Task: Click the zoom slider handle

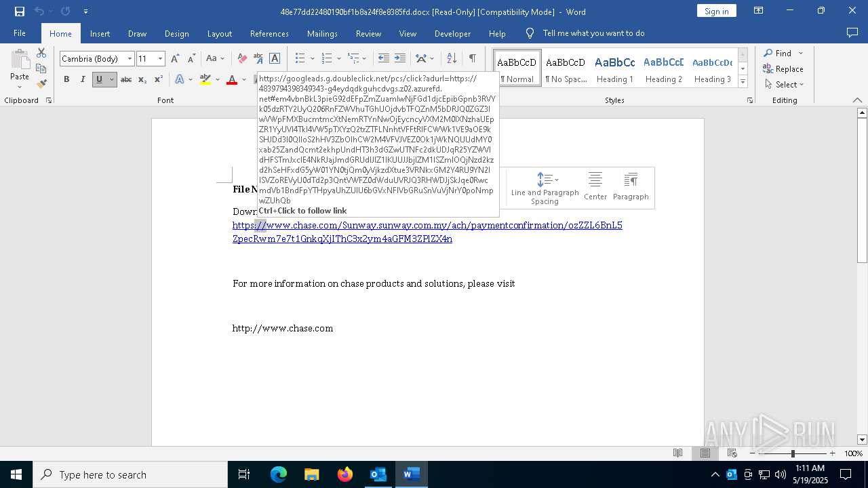Action: pos(793,453)
